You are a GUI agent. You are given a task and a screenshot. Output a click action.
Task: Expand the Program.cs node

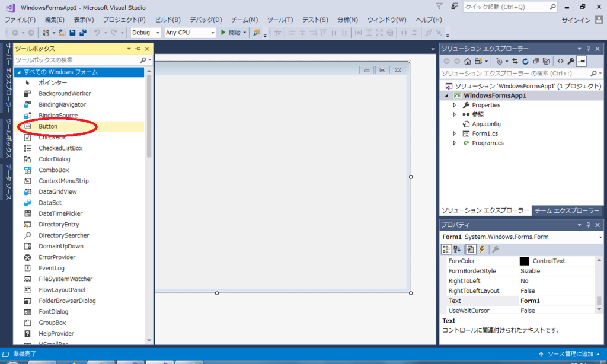[455, 143]
